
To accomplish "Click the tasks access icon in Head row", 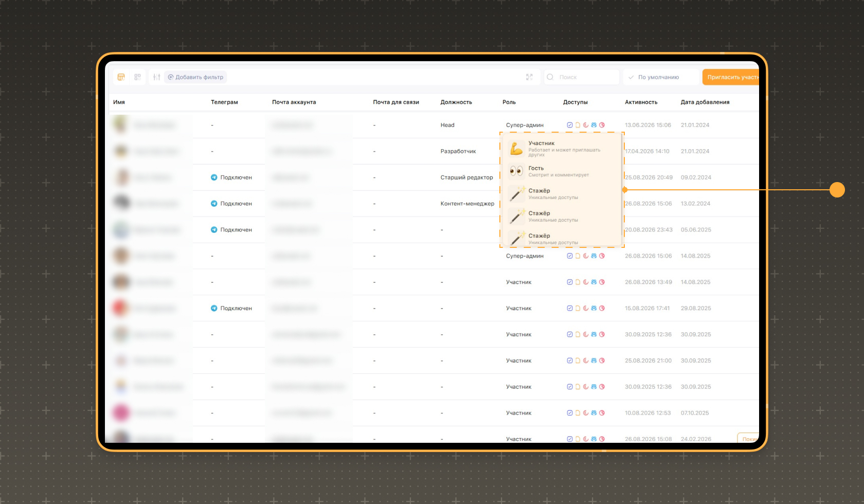I will (x=570, y=125).
